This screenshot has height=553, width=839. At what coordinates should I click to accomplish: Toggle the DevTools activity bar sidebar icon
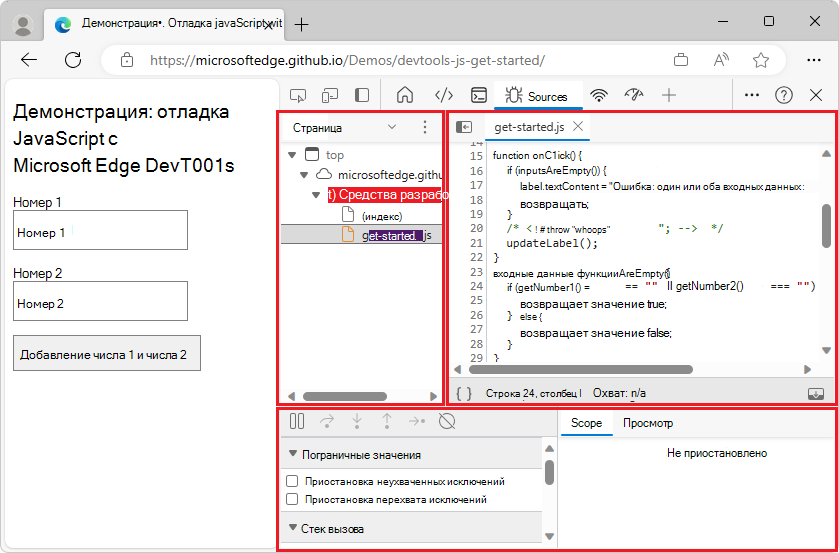point(362,95)
